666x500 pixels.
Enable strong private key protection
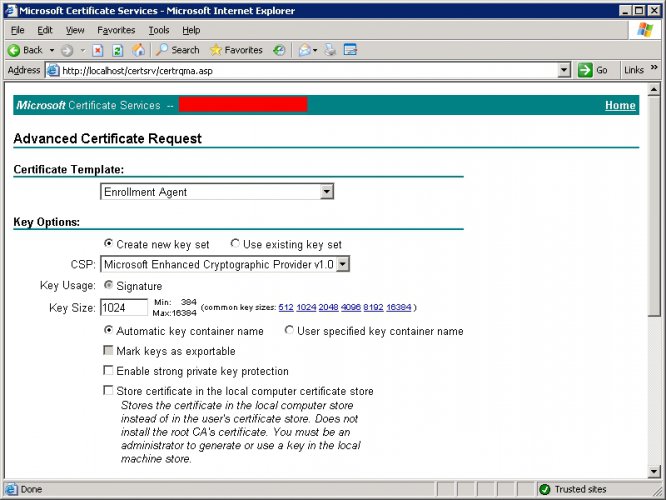pos(108,370)
